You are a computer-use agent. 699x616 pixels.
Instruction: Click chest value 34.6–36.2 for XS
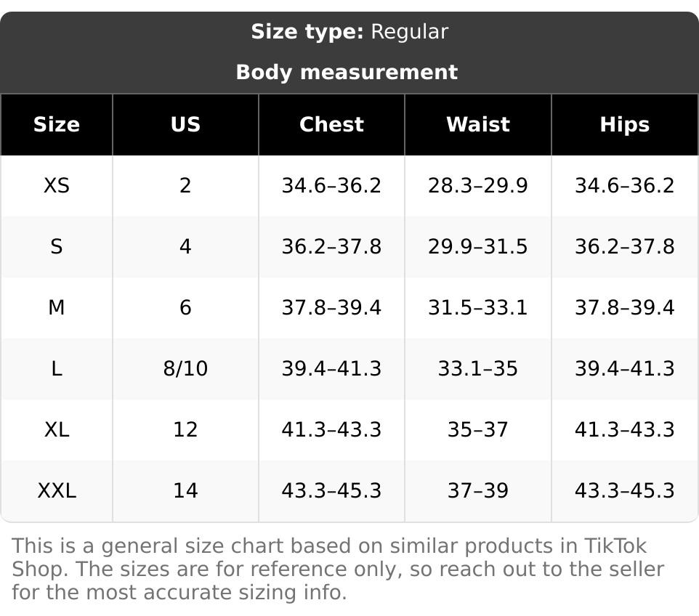[x=331, y=185]
